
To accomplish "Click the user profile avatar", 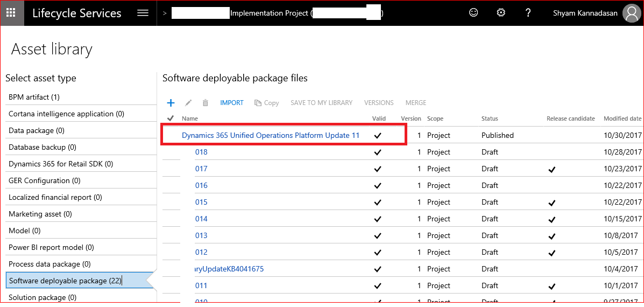I will pos(632,13).
